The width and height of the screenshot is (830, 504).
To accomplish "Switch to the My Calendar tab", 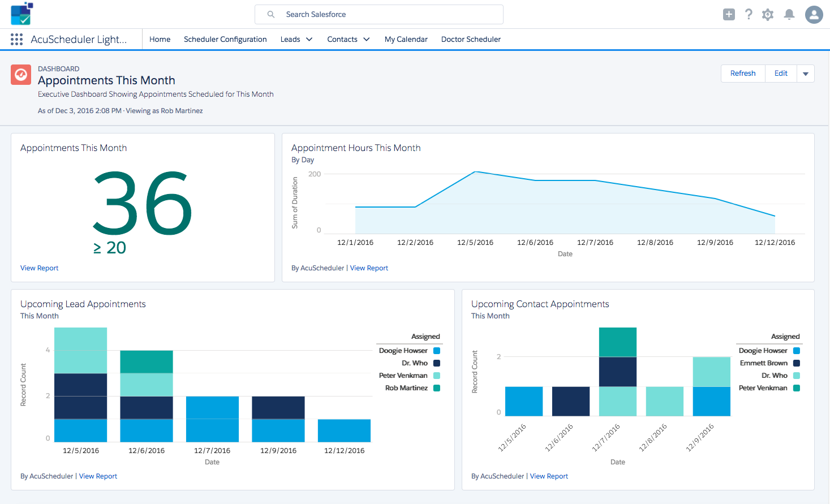I will click(406, 40).
